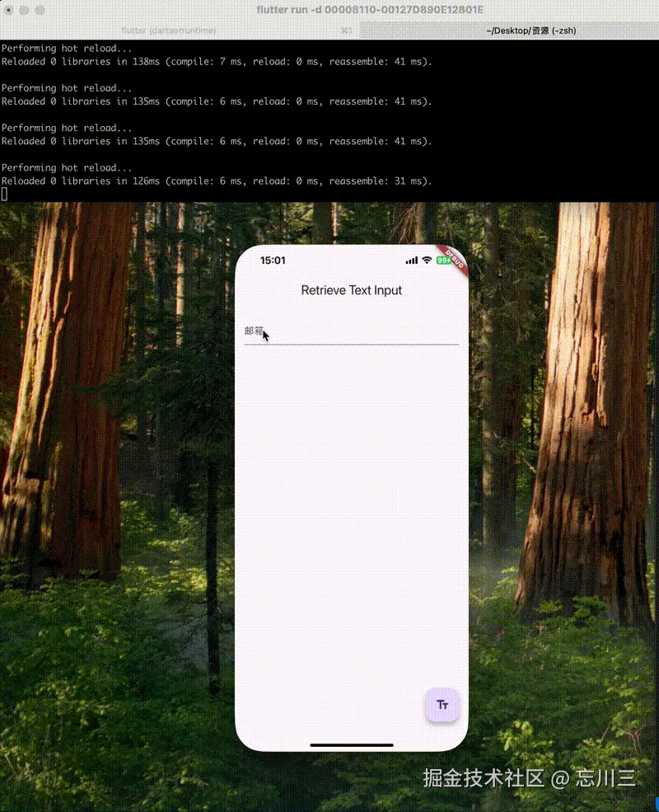Click the Performing hot reload message
Image resolution: width=659 pixels, height=812 pixels.
coord(66,167)
